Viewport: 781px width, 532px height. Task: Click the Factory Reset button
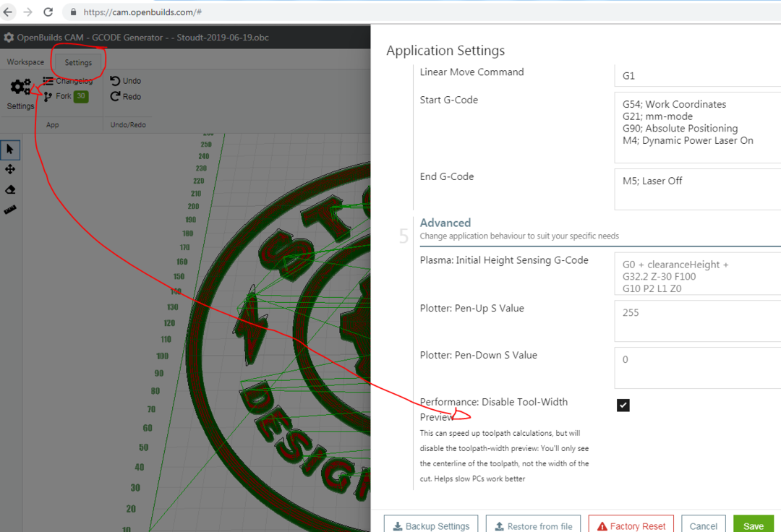631,525
